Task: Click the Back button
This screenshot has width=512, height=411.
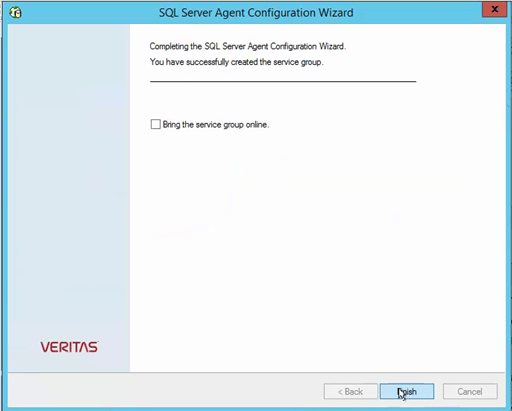Action: [350, 391]
